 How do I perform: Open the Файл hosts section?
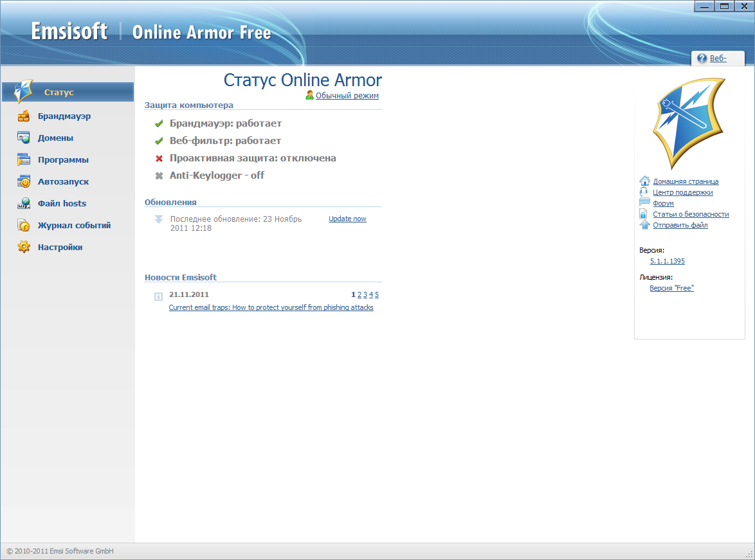(x=62, y=203)
